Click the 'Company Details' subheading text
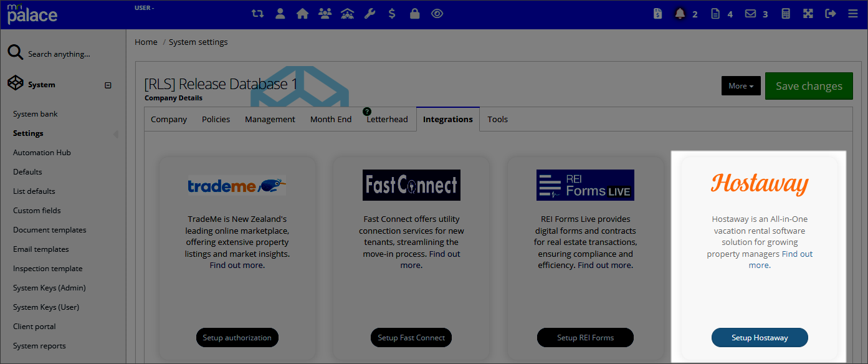The image size is (868, 364). 173,98
